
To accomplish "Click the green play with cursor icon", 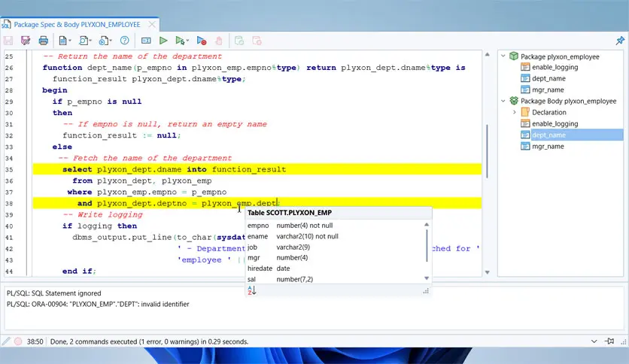I will coord(180,41).
